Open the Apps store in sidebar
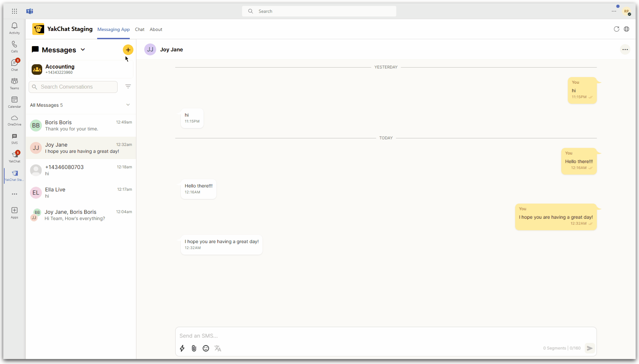639x364 pixels. click(x=14, y=213)
